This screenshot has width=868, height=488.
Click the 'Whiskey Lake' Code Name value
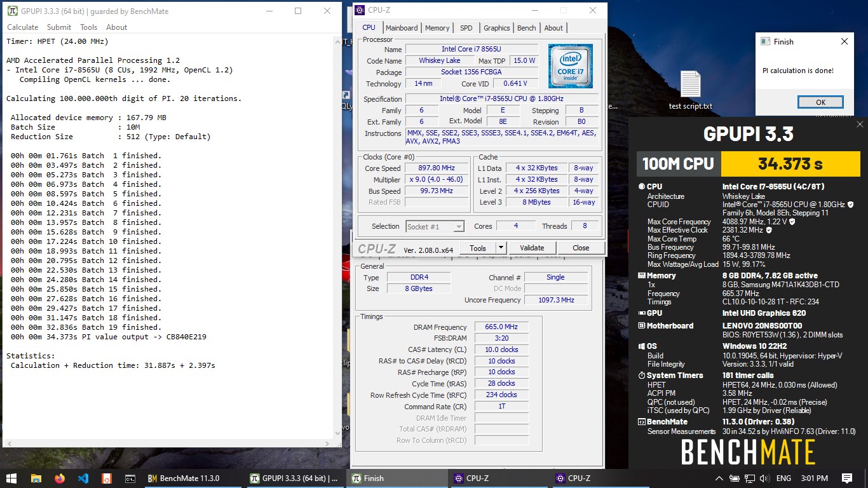point(440,60)
